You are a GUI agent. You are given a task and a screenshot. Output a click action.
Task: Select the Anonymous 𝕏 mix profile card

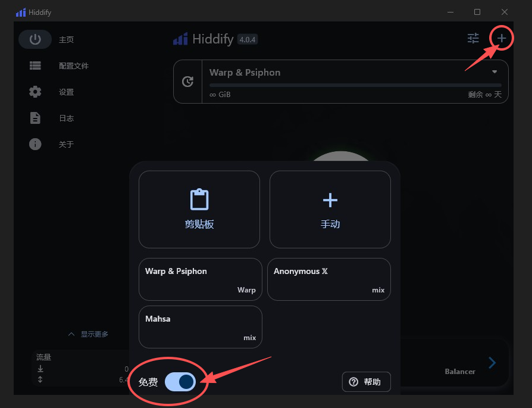pyautogui.click(x=329, y=279)
